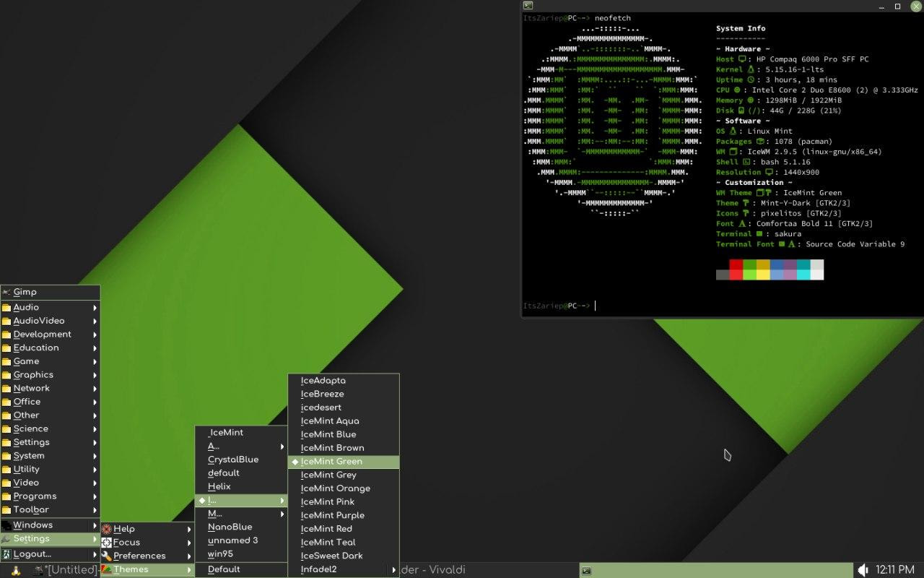924x578 pixels.
Task: Click the terminal window menu icon in titlebar
Action: [x=528, y=6]
